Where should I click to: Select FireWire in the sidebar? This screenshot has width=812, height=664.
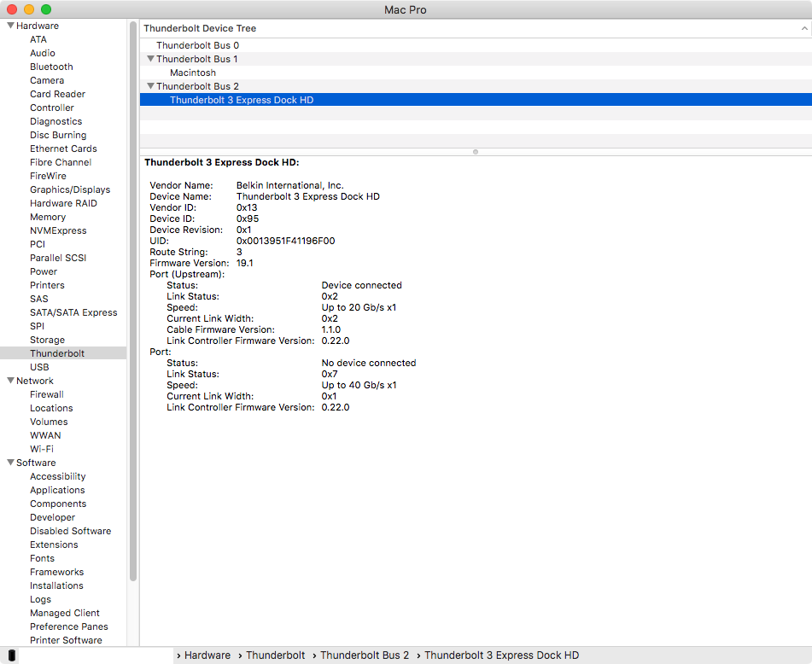48,176
